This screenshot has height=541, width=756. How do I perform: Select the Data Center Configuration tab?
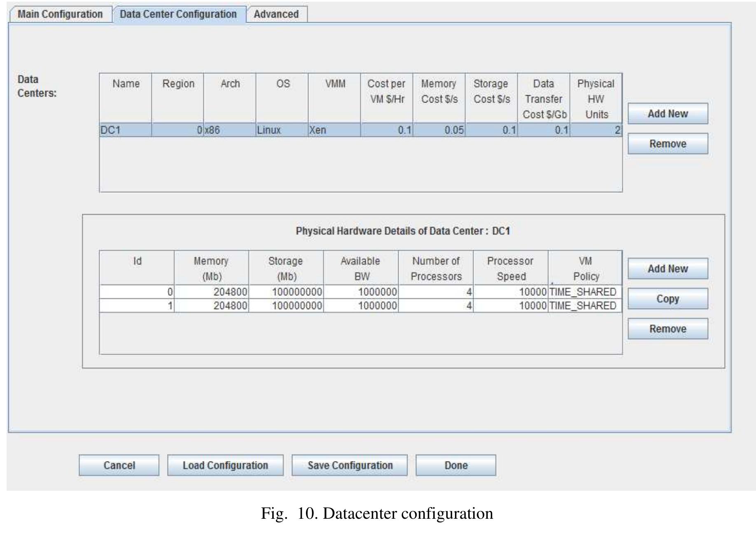[178, 14]
